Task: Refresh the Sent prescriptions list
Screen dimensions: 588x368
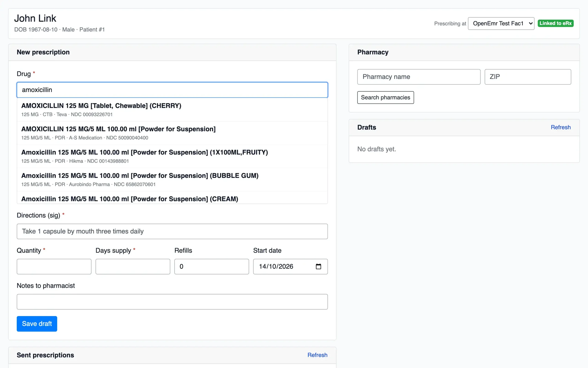Action: tap(317, 355)
